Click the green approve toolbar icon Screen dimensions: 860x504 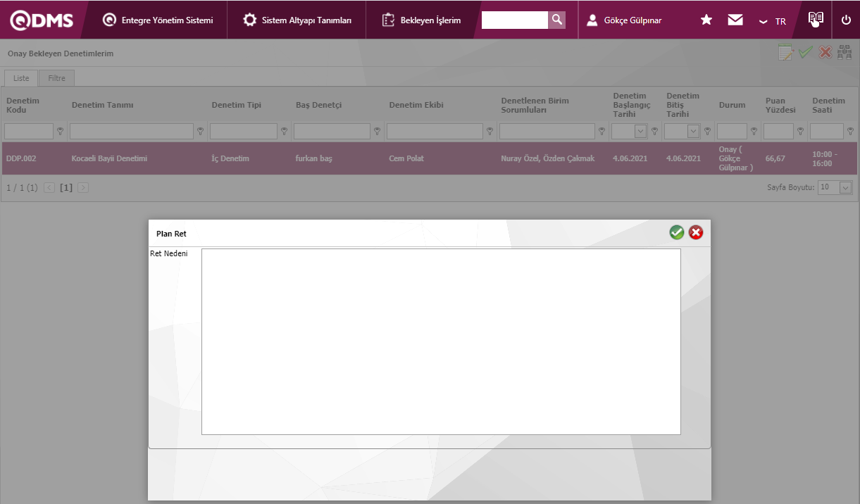(x=806, y=53)
